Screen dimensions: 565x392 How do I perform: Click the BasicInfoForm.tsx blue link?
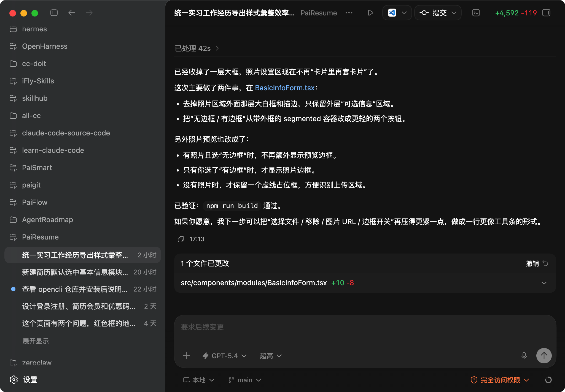[x=284, y=88]
